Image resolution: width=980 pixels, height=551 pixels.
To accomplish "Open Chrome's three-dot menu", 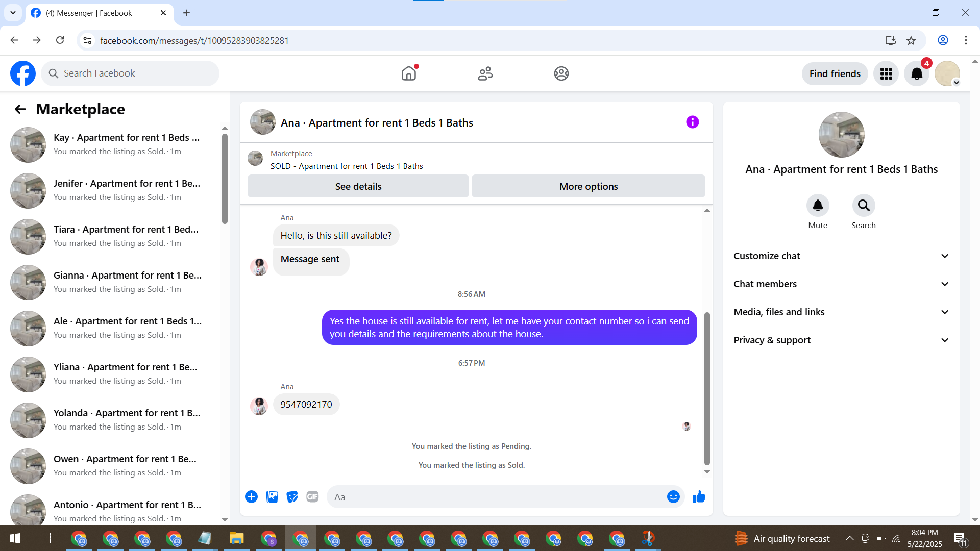I will [966, 40].
